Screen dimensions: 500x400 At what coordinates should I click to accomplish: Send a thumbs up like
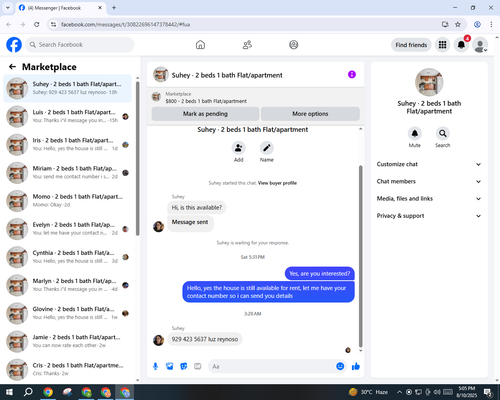pos(356,366)
